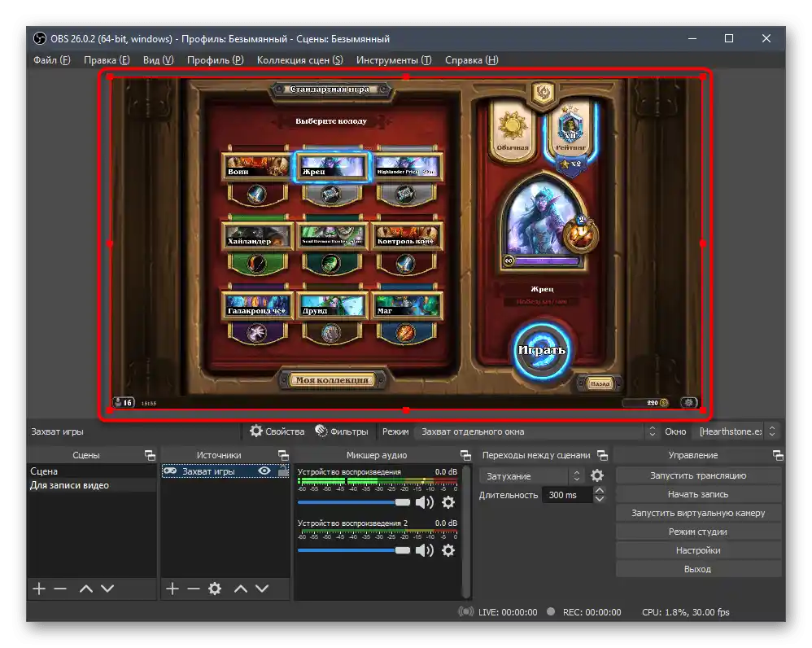
Task: Remove selected source with minus icon
Action: tap(194, 589)
